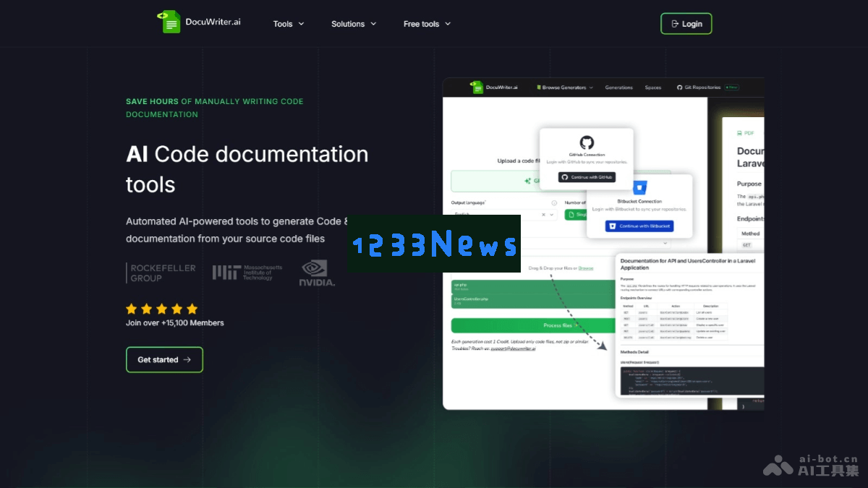The height and width of the screenshot is (488, 868).
Task: Click the Rockefeller Group logo
Action: (161, 273)
